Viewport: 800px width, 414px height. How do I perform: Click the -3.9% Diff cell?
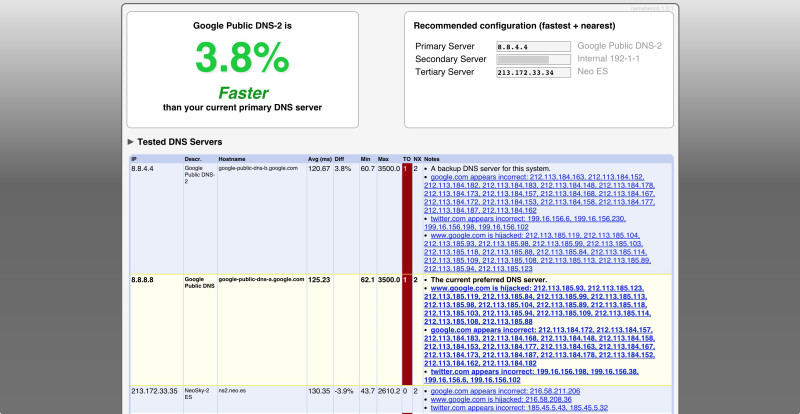coord(343,391)
